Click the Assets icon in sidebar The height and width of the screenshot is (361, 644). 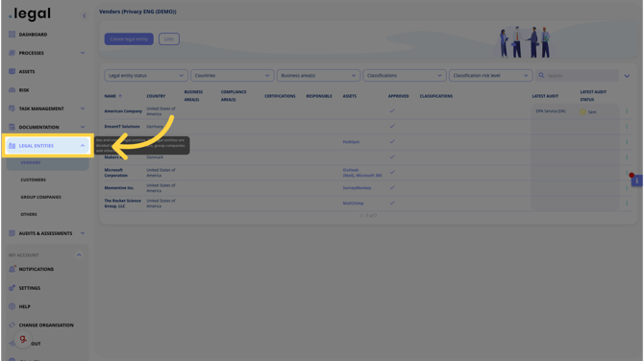pyautogui.click(x=12, y=71)
